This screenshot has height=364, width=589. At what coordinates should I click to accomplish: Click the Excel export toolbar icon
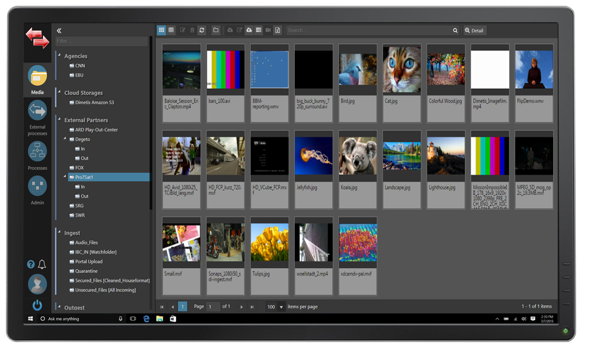coord(277,30)
